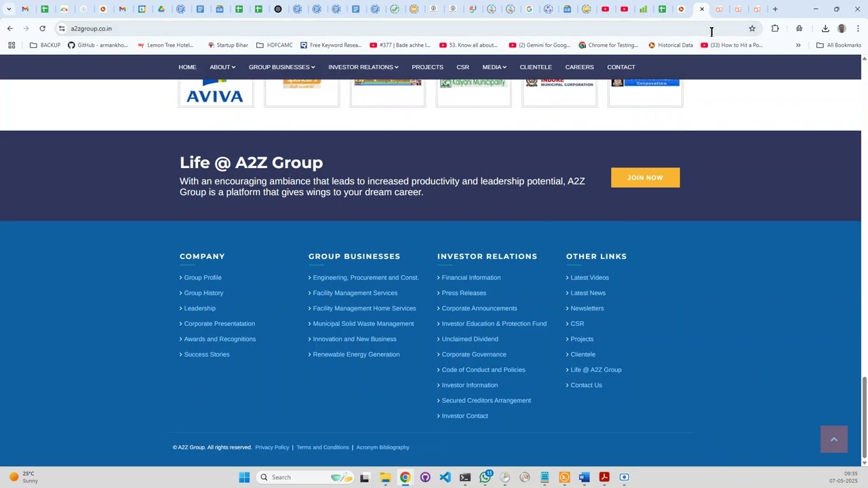Open the Renewable Energy Generation link
Screen dimensions: 868x488
pos(356,354)
